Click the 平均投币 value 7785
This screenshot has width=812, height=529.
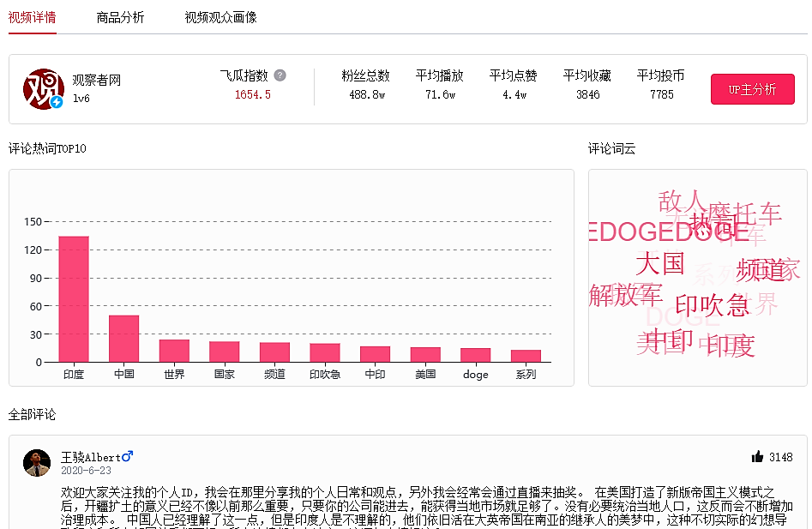click(x=661, y=94)
